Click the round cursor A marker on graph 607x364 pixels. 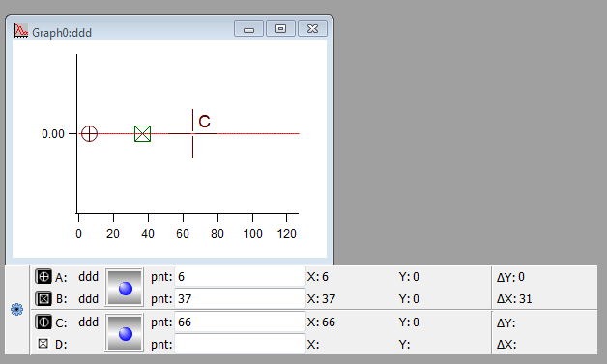90,134
